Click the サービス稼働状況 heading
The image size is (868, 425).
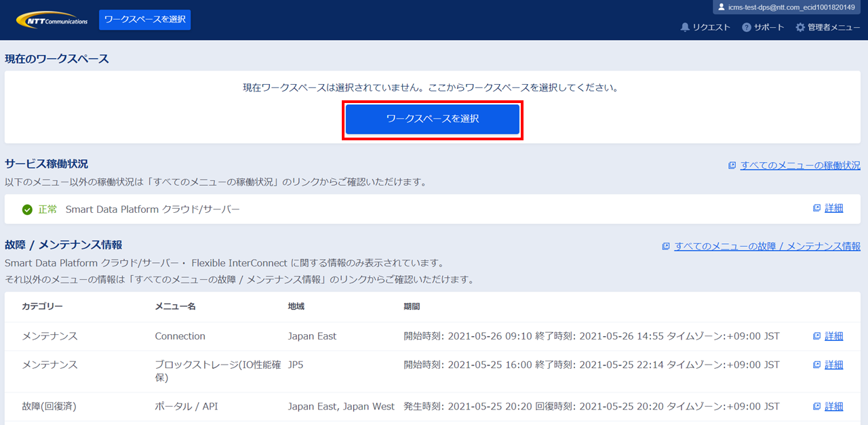[x=46, y=164]
